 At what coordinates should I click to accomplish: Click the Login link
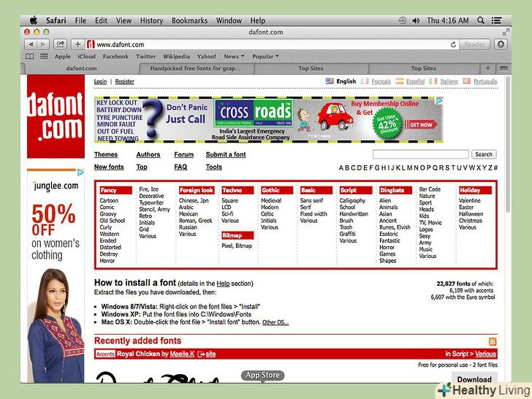100,81
